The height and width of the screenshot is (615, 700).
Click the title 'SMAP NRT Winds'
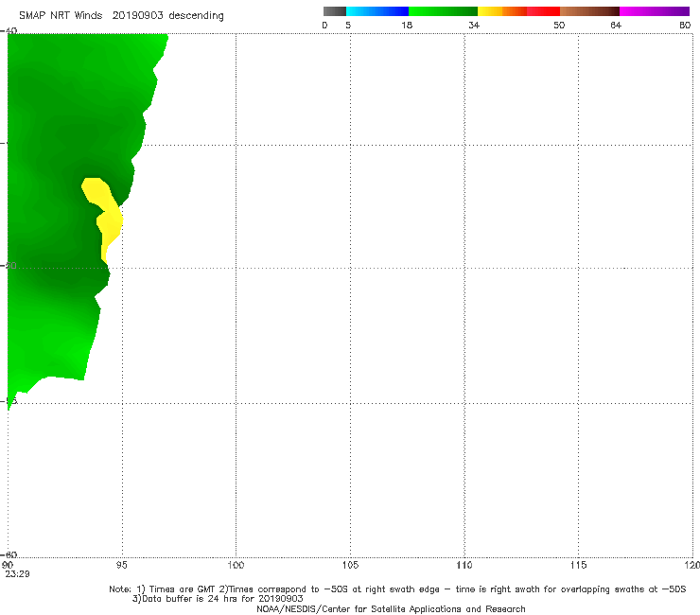pyautogui.click(x=61, y=15)
